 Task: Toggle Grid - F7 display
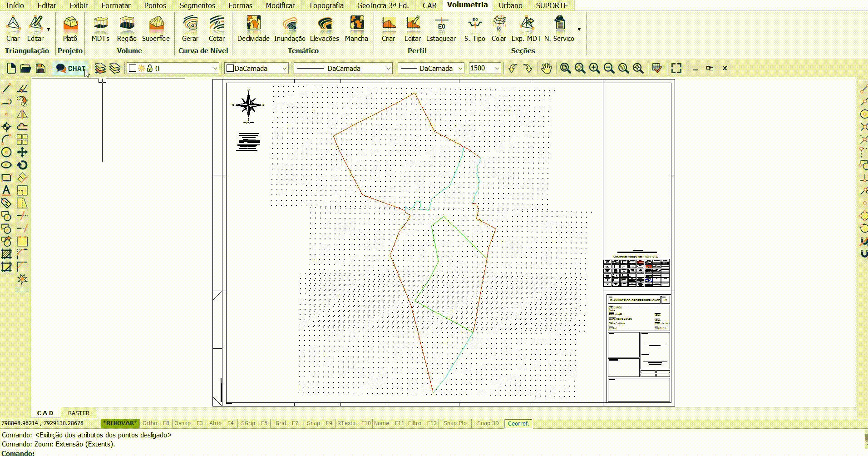pyautogui.click(x=286, y=423)
